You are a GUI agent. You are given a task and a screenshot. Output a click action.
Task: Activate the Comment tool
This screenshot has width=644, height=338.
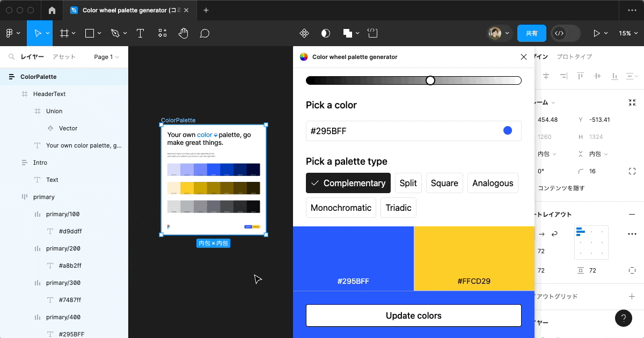(204, 33)
